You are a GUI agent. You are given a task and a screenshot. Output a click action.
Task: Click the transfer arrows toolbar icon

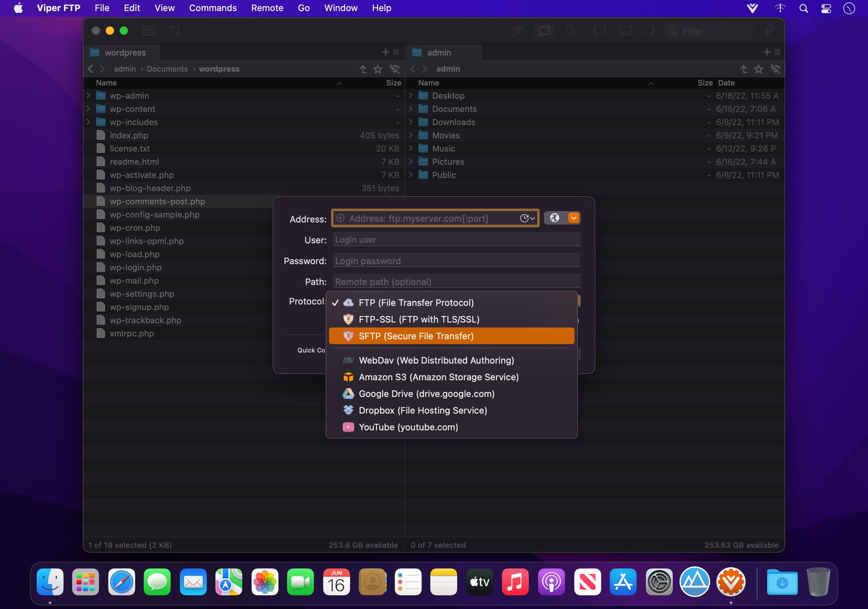click(x=175, y=31)
